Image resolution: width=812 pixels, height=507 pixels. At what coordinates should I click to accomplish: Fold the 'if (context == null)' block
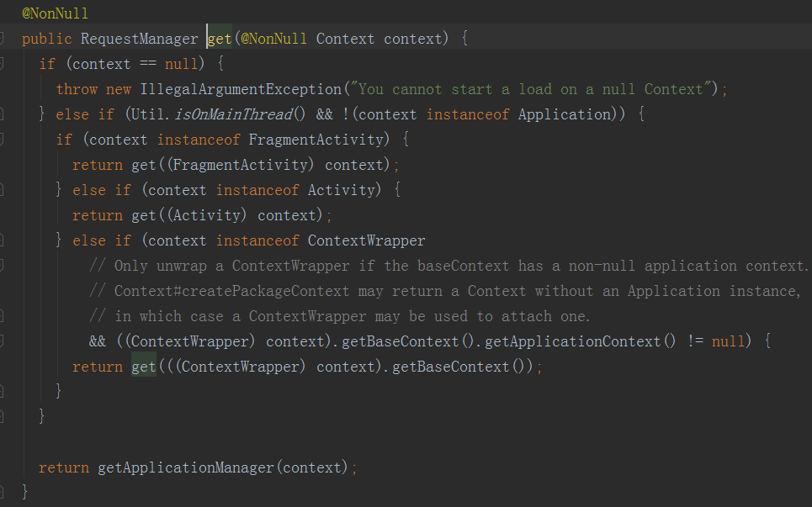click(x=3, y=64)
